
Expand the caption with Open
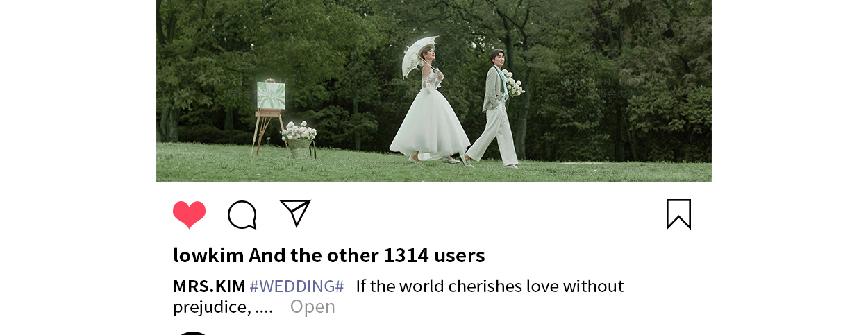[x=312, y=307]
